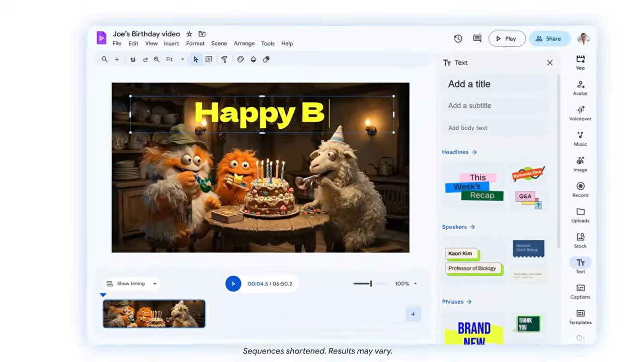
Task: Open the Captions panel
Action: coord(580,291)
